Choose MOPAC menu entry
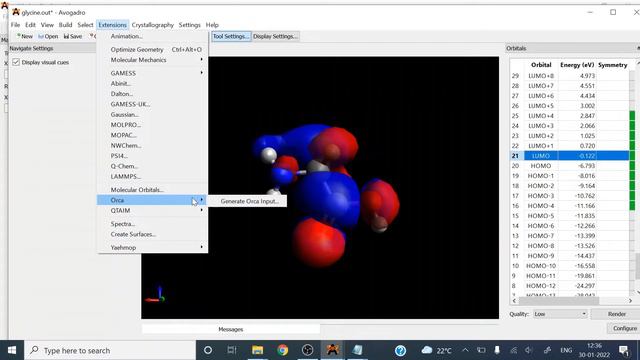Image resolution: width=640 pixels, height=360 pixels. coord(152,135)
